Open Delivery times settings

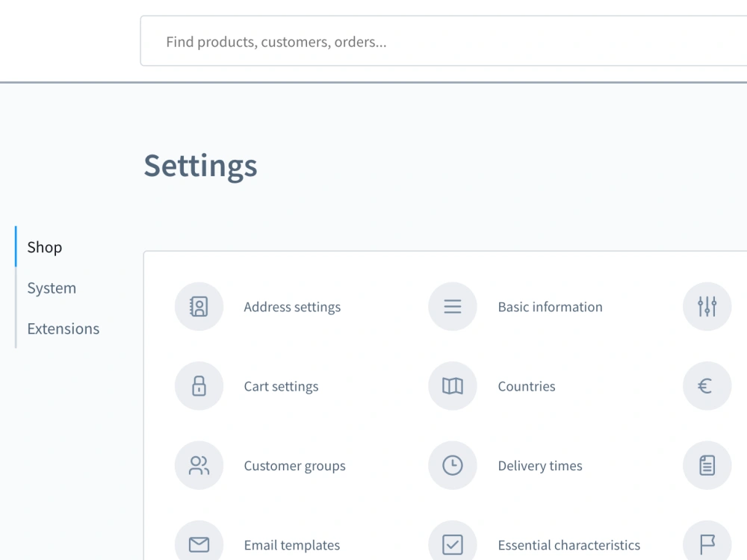coord(540,466)
